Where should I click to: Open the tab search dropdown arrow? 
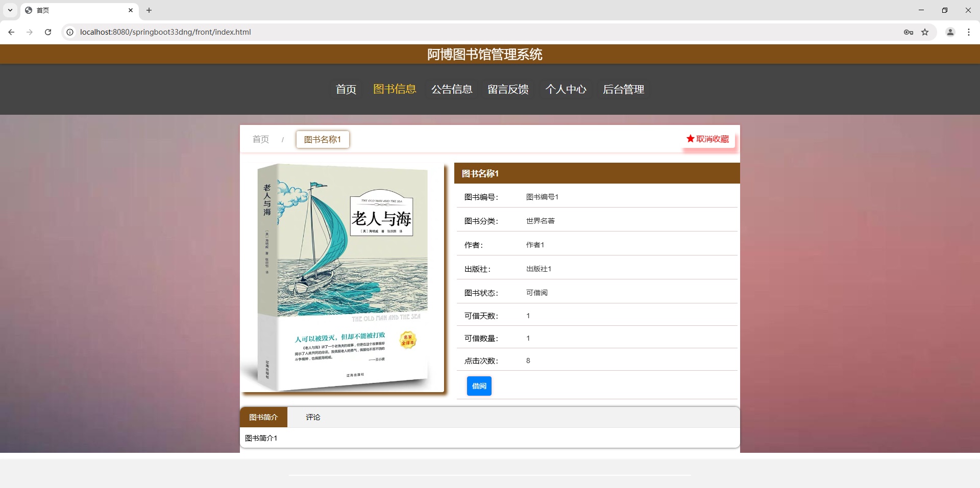[10, 10]
